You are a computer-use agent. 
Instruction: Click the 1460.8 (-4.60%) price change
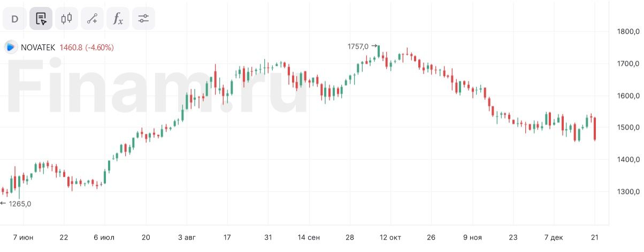(87, 48)
